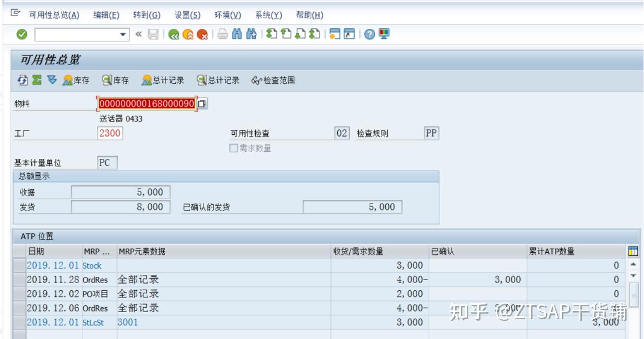Open 检查范围 with the glasses icon
Viewport: 644px width, 339px height.
coord(269,80)
